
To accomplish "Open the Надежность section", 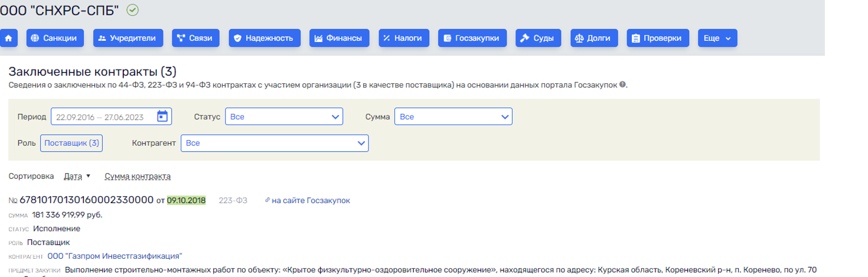I will (x=264, y=38).
